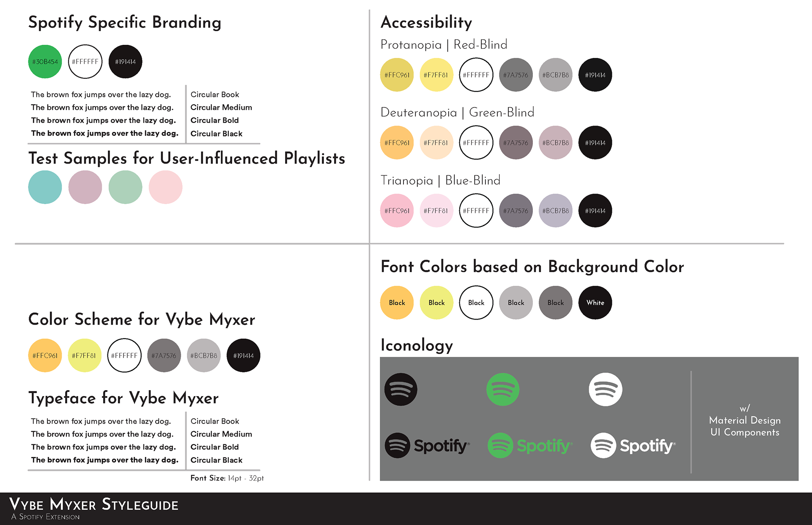Pick the Vybe Myxer #FFC961 swatch

[x=45, y=355]
